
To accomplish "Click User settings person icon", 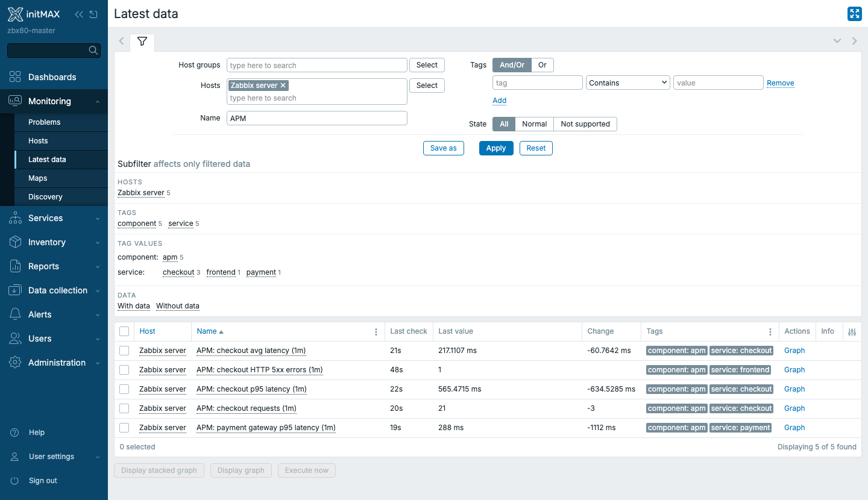I will pyautogui.click(x=15, y=457).
